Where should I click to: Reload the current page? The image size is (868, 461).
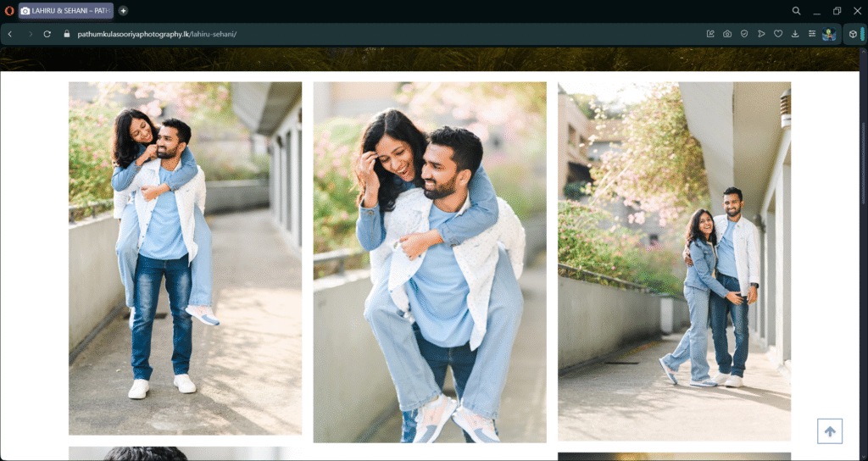47,34
